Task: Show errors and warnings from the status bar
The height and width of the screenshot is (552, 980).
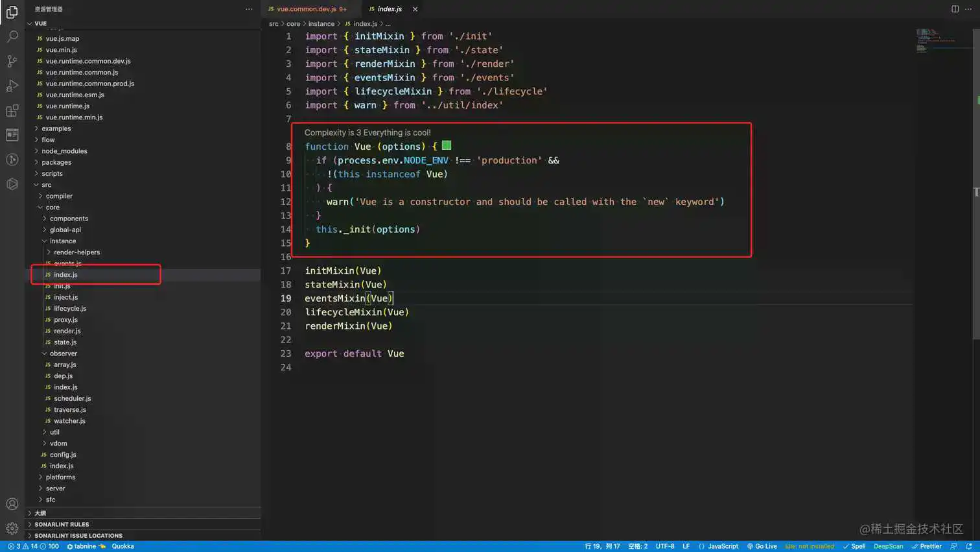Action: point(33,546)
